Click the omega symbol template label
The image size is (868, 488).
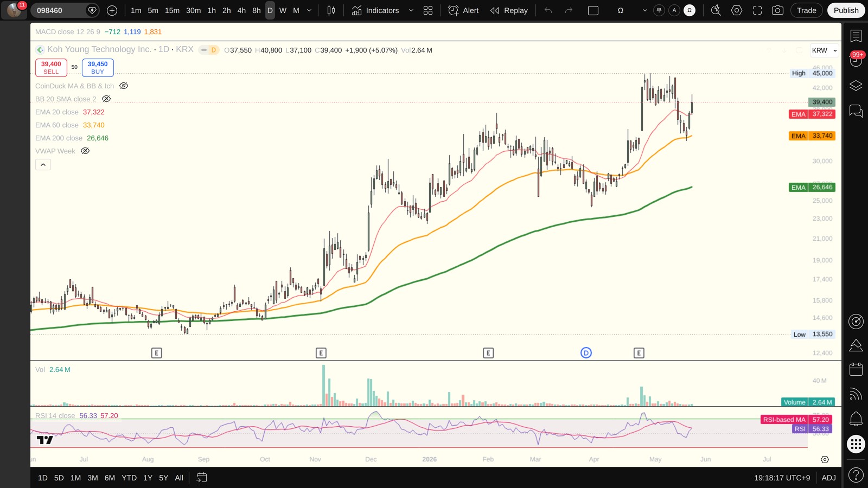coord(621,10)
